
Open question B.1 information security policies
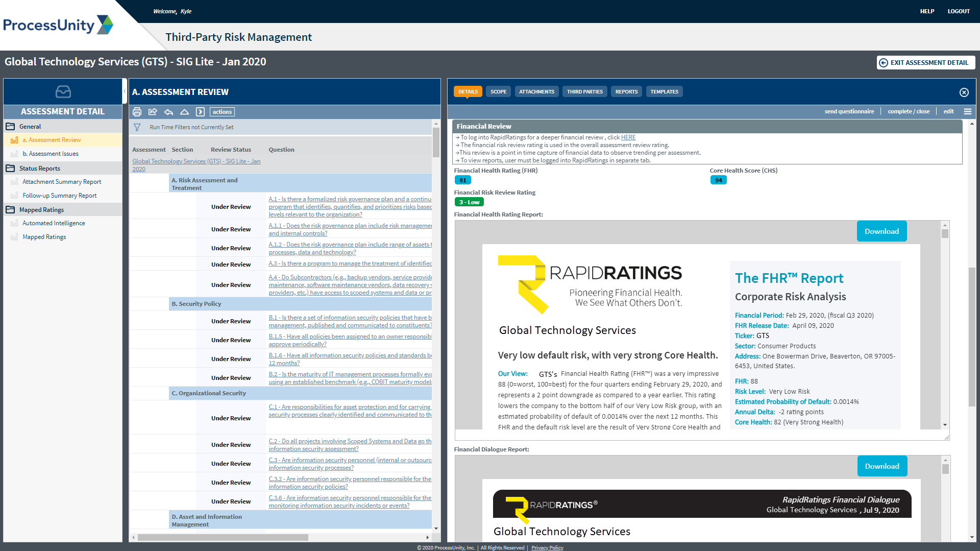(x=350, y=321)
